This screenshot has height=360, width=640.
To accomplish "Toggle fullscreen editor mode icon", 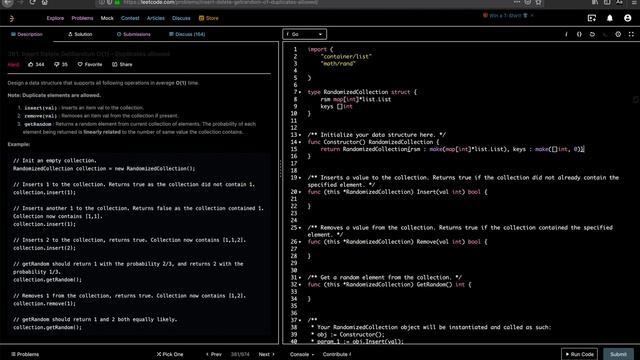I will pos(631,34).
